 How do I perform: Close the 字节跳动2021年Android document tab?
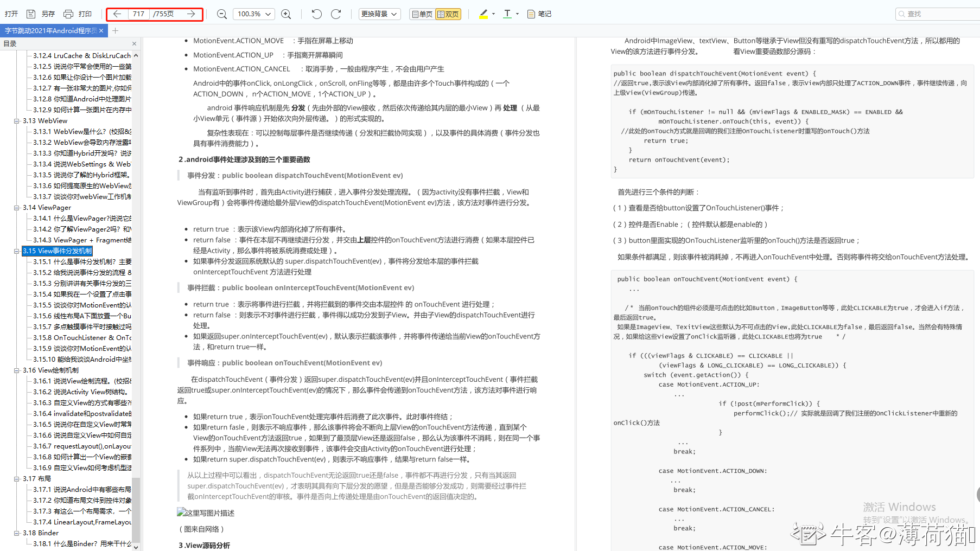point(101,31)
